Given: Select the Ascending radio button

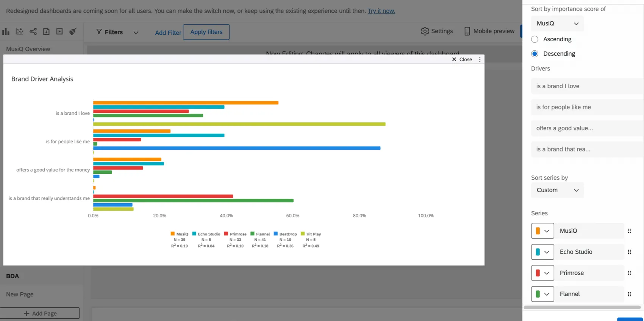Looking at the screenshot, I should [x=535, y=39].
